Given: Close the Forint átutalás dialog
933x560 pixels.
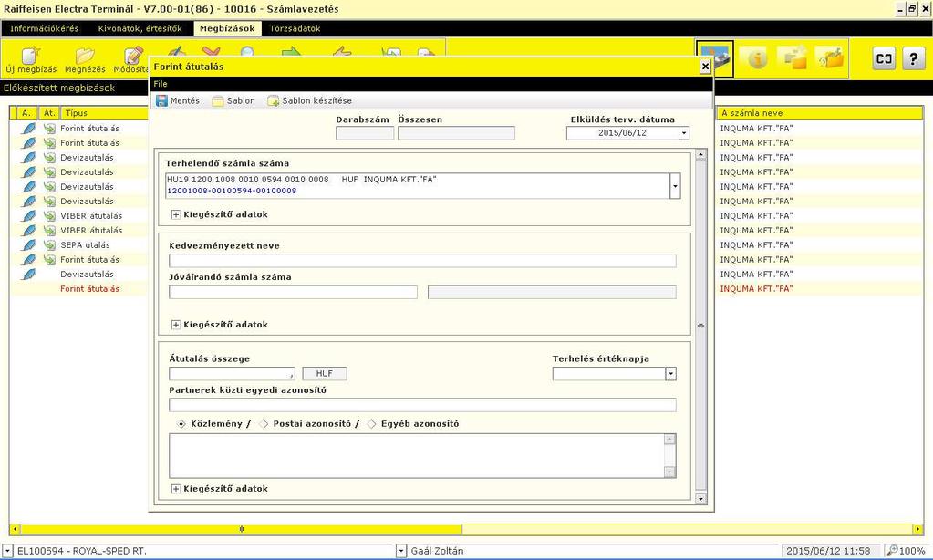Looking at the screenshot, I should 705,66.
